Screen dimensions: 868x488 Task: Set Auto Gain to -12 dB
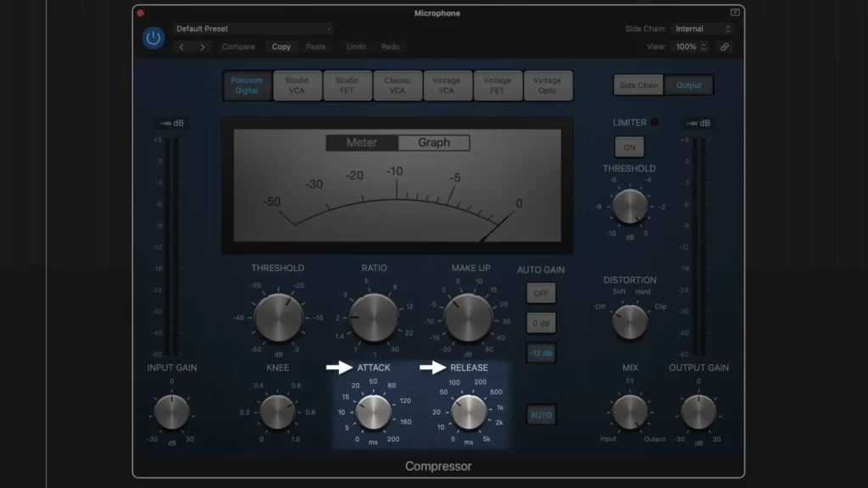coord(541,353)
